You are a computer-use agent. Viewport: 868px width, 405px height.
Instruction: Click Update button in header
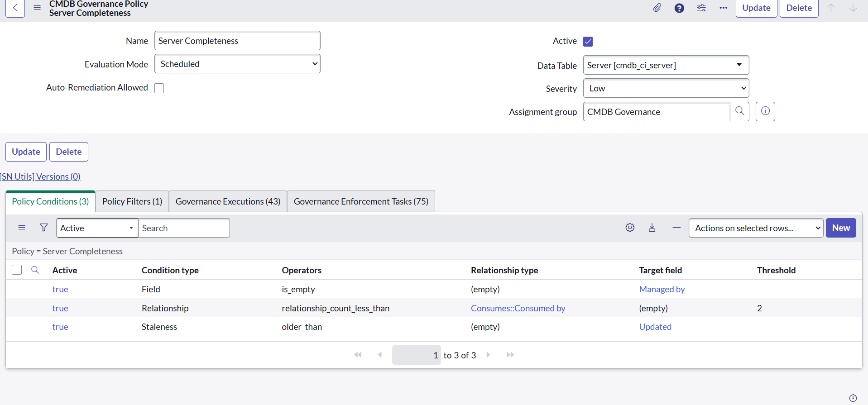[756, 8]
